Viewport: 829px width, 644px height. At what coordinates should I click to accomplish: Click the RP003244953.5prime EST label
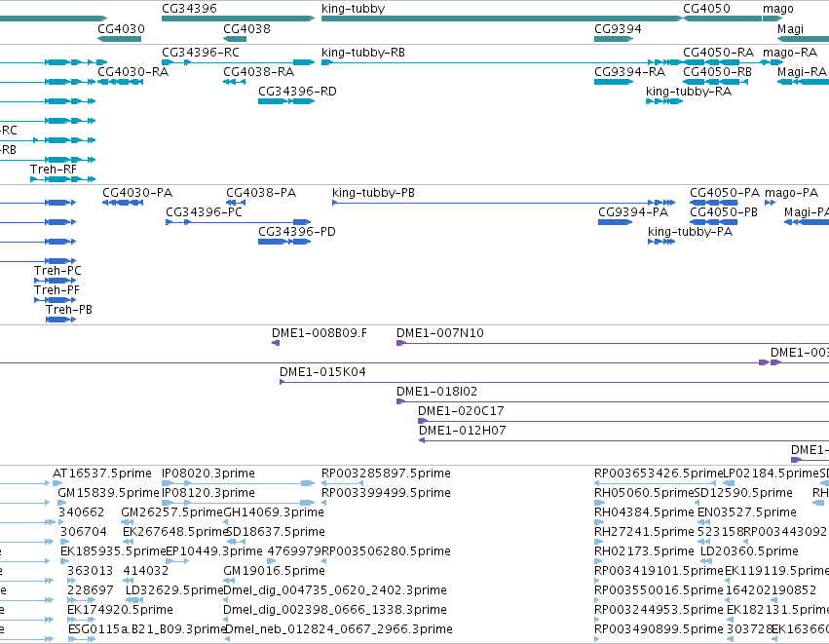pyautogui.click(x=659, y=611)
